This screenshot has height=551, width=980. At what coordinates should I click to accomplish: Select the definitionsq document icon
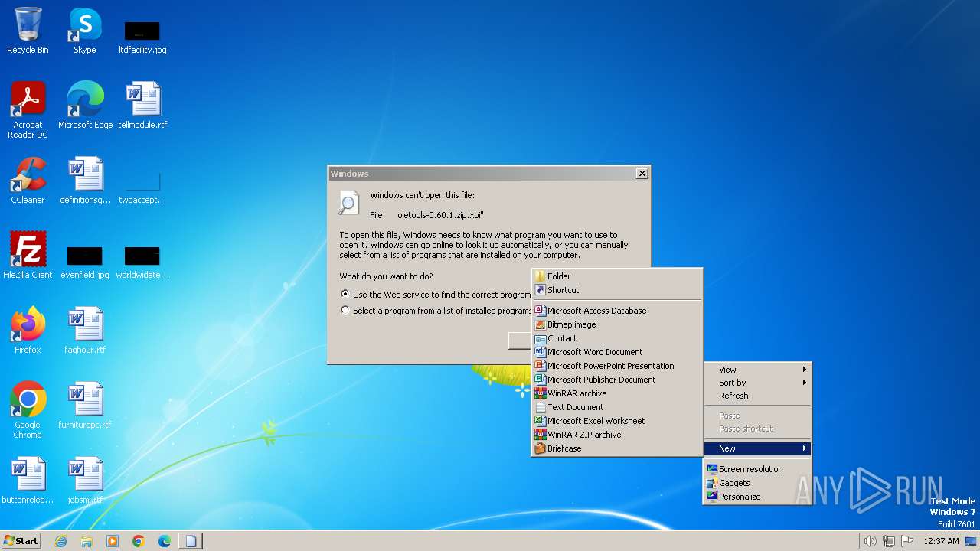[85, 180]
